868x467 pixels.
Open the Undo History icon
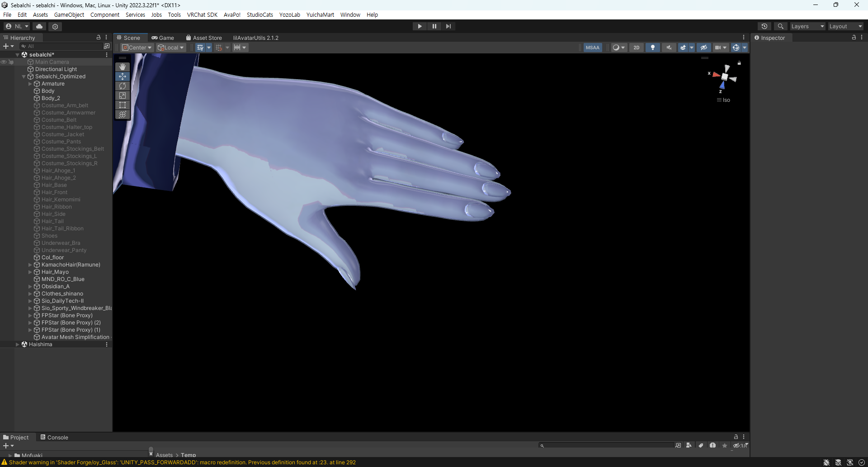(x=764, y=26)
